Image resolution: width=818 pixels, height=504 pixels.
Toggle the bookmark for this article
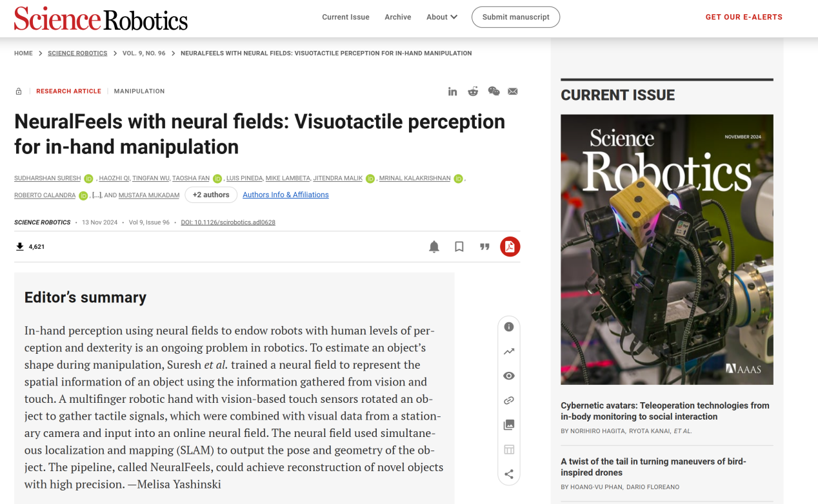tap(459, 247)
